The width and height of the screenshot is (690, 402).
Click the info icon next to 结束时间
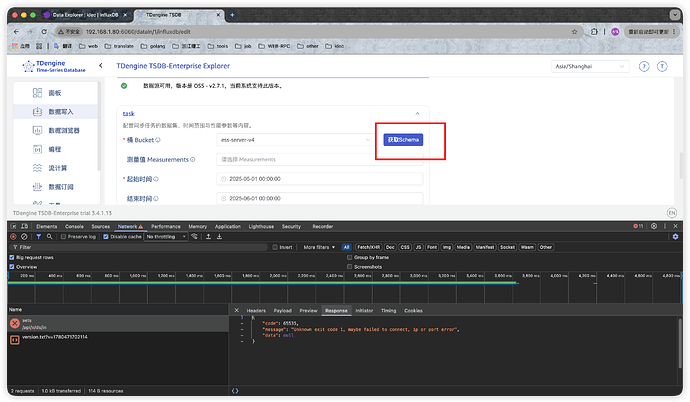[156, 199]
